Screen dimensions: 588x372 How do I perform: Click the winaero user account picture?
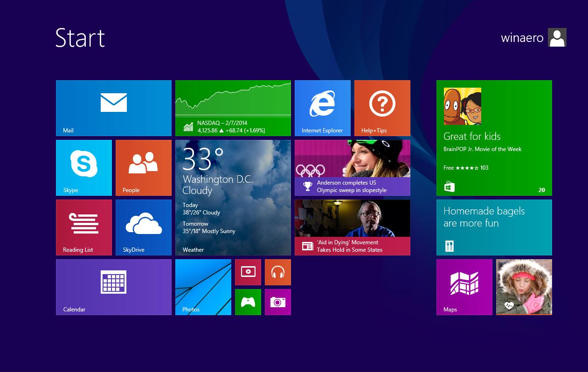click(557, 37)
